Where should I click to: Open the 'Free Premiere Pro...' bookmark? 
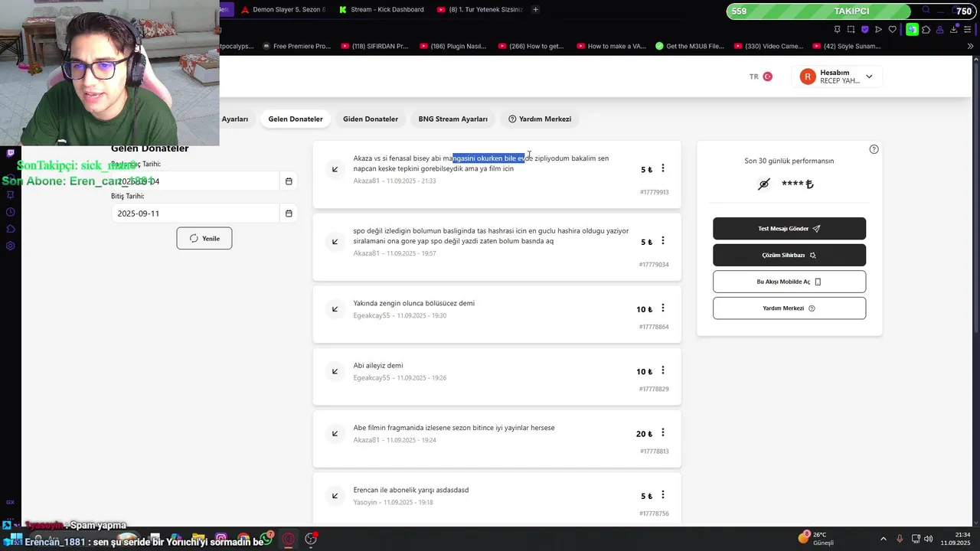pos(296,46)
